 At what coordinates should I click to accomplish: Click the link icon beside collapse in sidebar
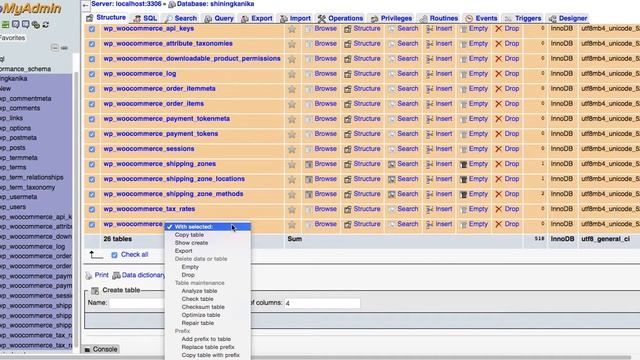64,48
